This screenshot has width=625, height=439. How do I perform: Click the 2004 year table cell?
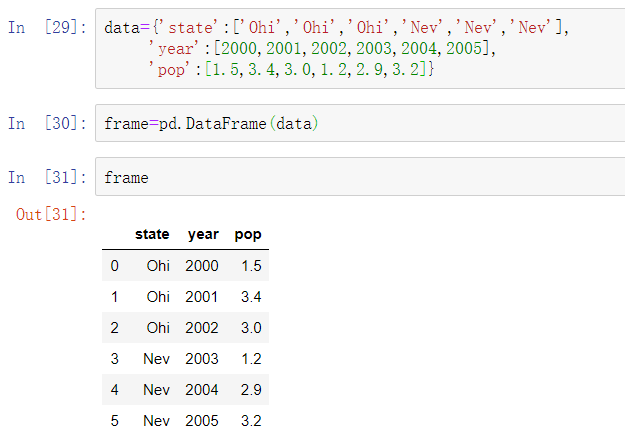pos(201,390)
